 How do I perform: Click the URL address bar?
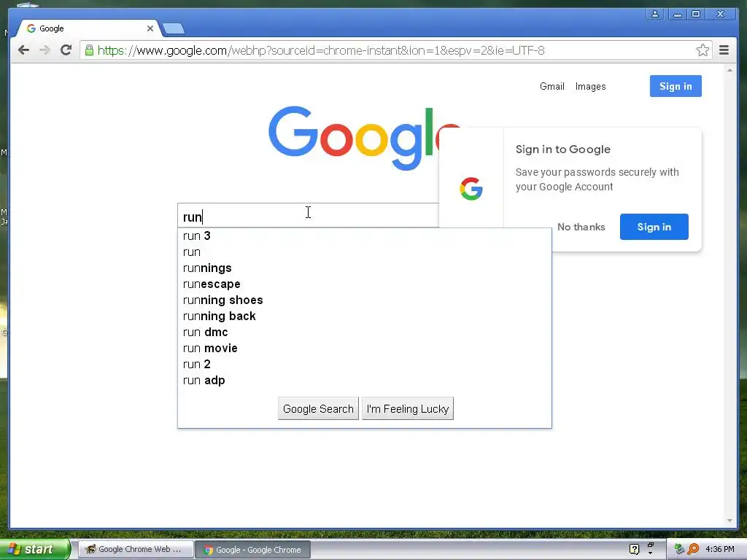(x=395, y=50)
